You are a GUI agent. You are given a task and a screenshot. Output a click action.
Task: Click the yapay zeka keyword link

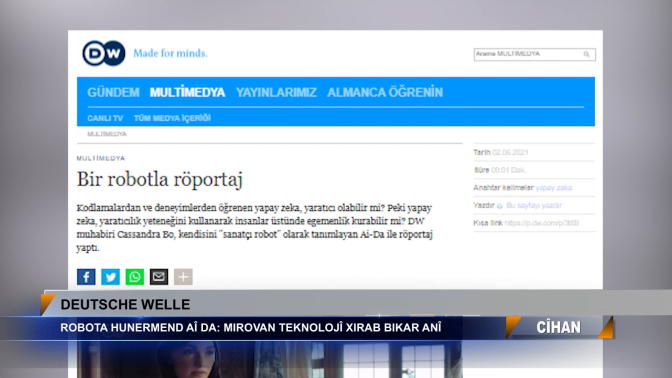click(x=554, y=188)
